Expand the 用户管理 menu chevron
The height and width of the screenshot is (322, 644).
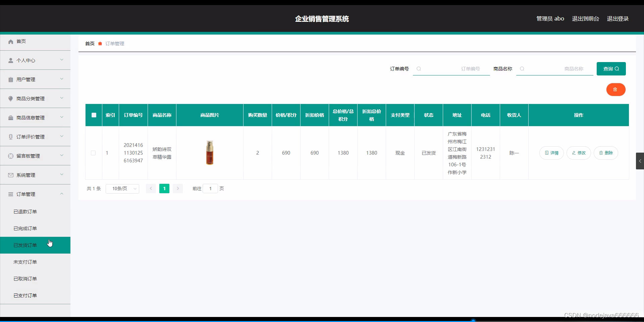(62, 79)
